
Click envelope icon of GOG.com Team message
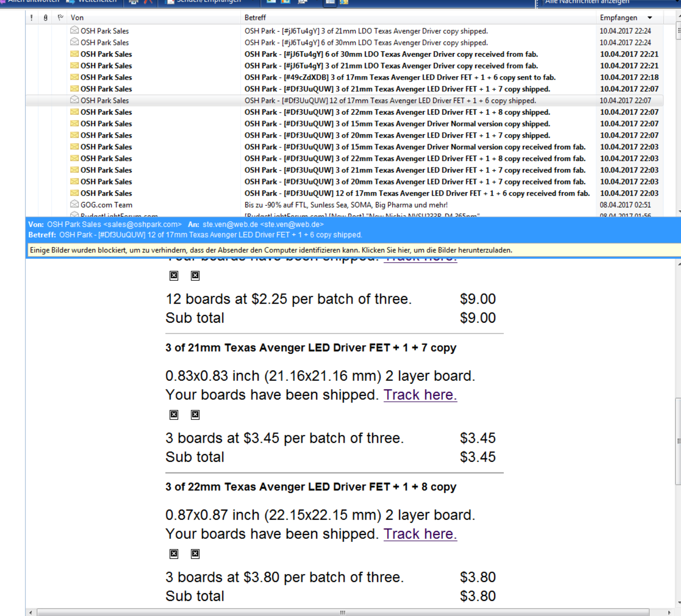[x=75, y=204]
